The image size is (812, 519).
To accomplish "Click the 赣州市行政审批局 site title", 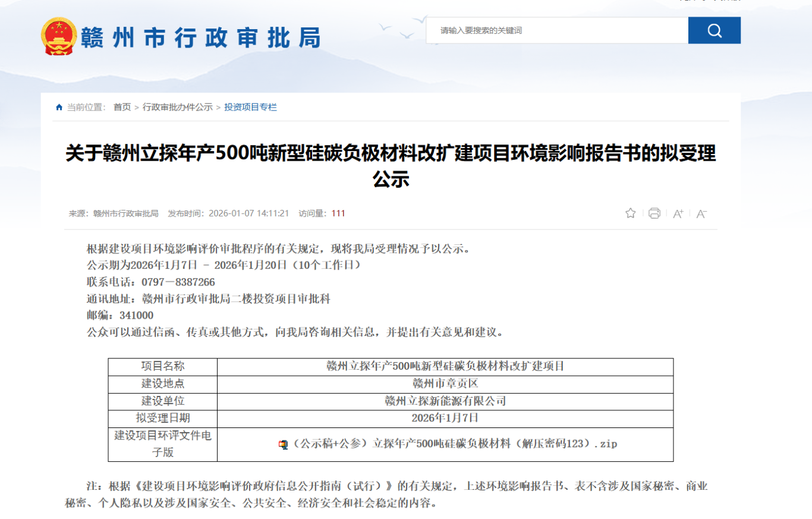I will 200,37.
